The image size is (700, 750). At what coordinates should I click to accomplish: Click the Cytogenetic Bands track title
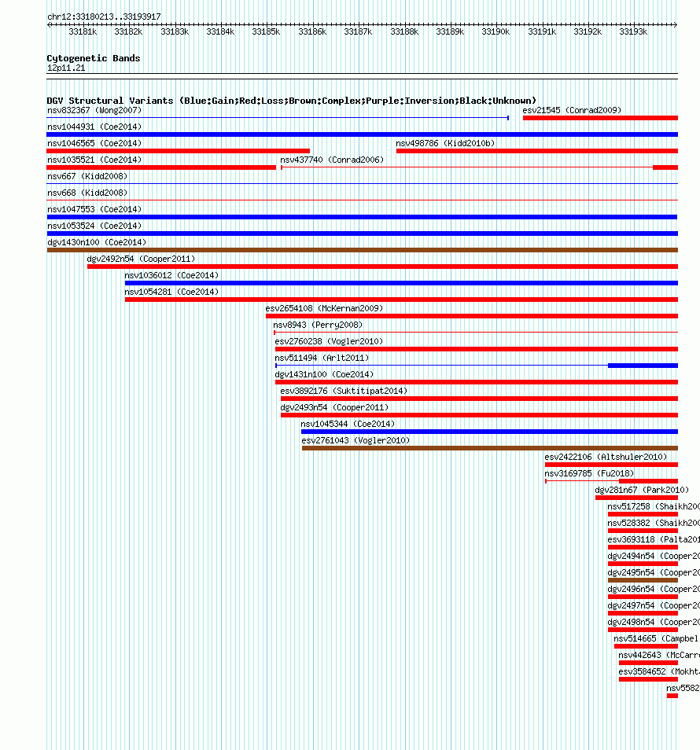(94, 58)
